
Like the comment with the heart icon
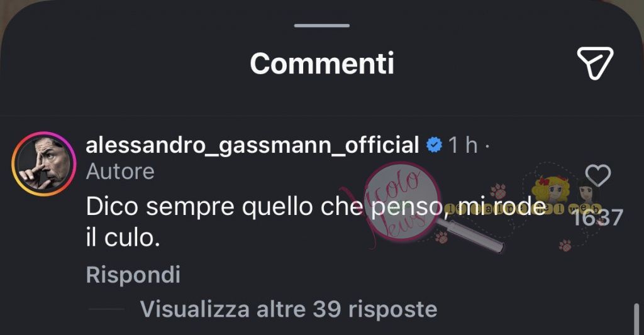tap(598, 176)
